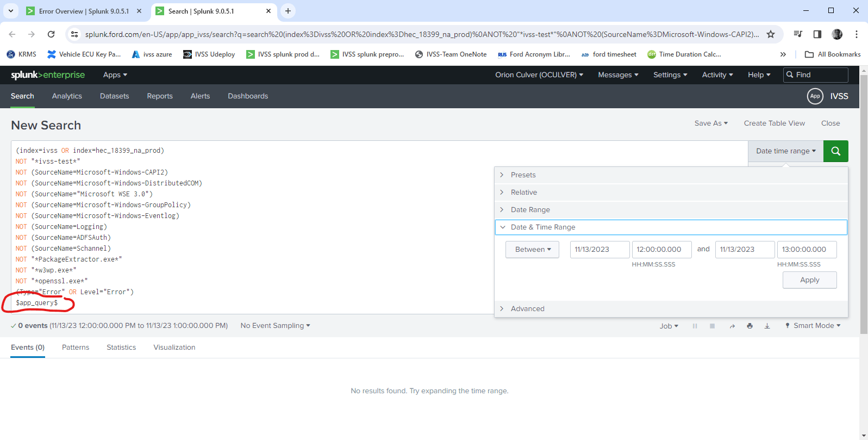Open ivss azure bookmark

tap(152, 54)
